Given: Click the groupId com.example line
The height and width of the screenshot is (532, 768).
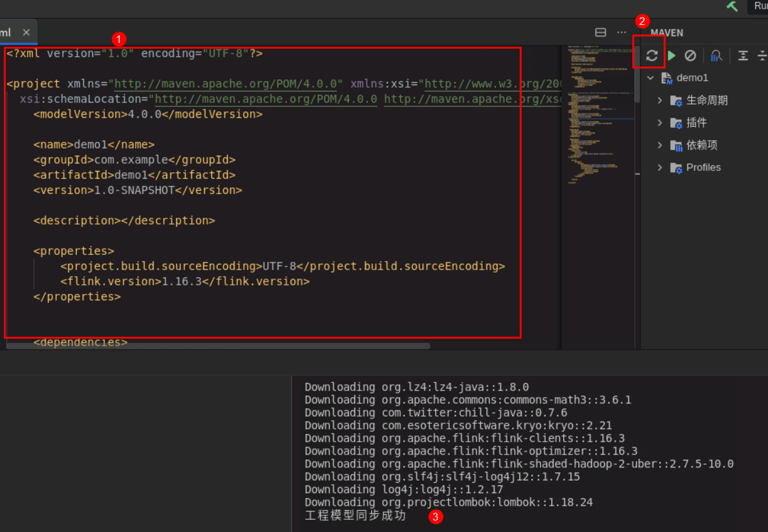Looking at the screenshot, I should pyautogui.click(x=134, y=160).
